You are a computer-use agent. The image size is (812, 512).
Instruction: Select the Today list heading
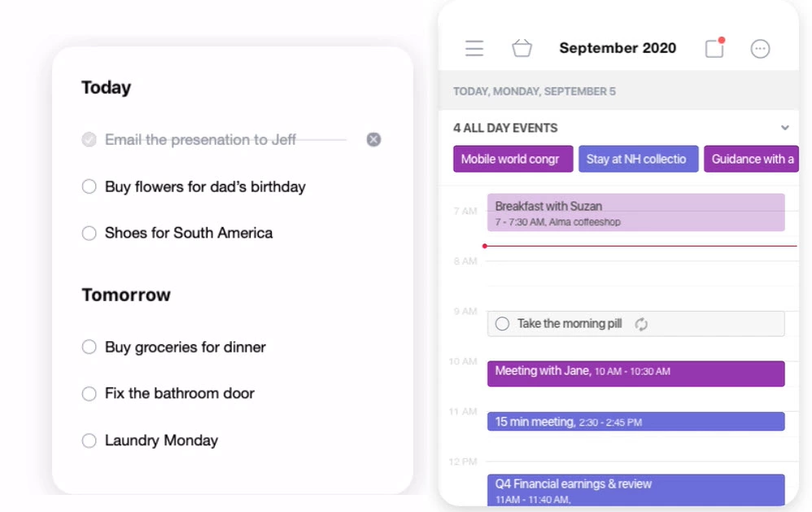coord(106,87)
